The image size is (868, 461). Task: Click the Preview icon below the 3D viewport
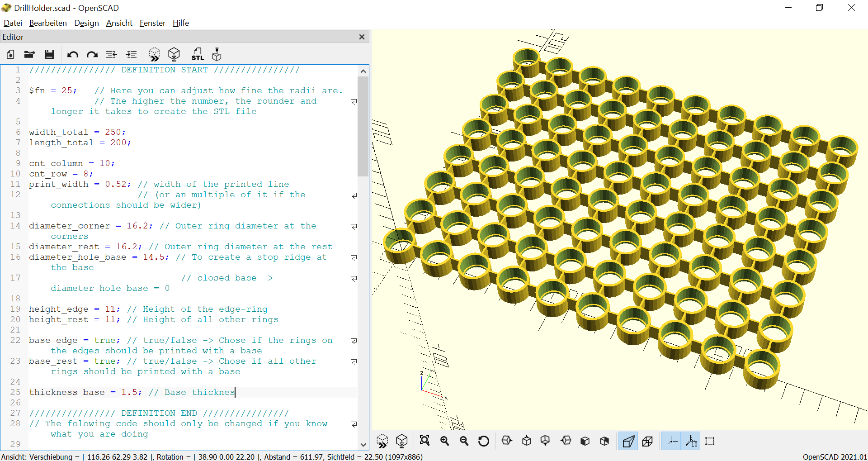pyautogui.click(x=382, y=441)
